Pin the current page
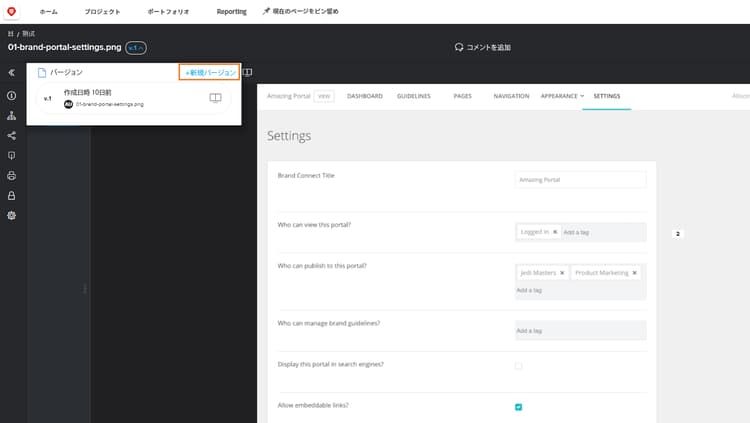 (x=300, y=11)
